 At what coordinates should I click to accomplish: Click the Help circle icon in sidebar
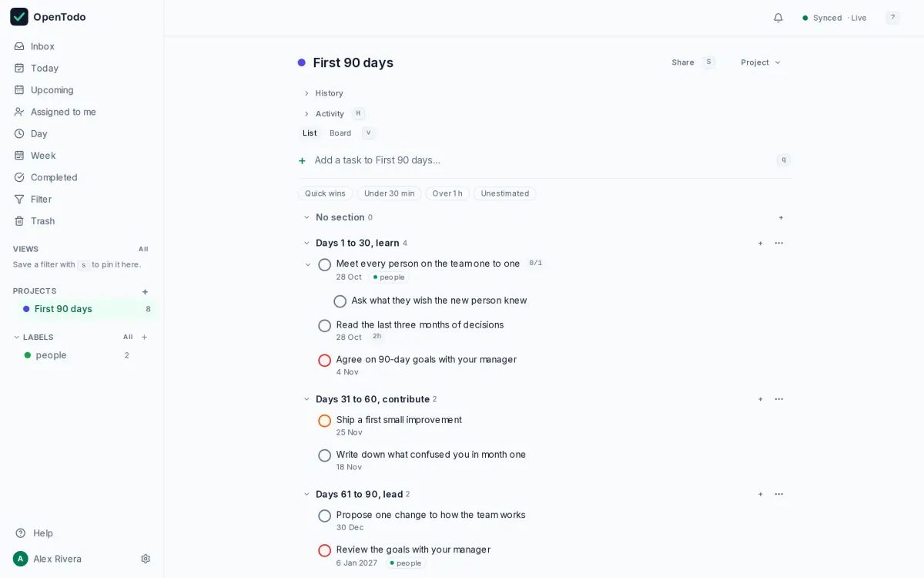pyautogui.click(x=21, y=533)
